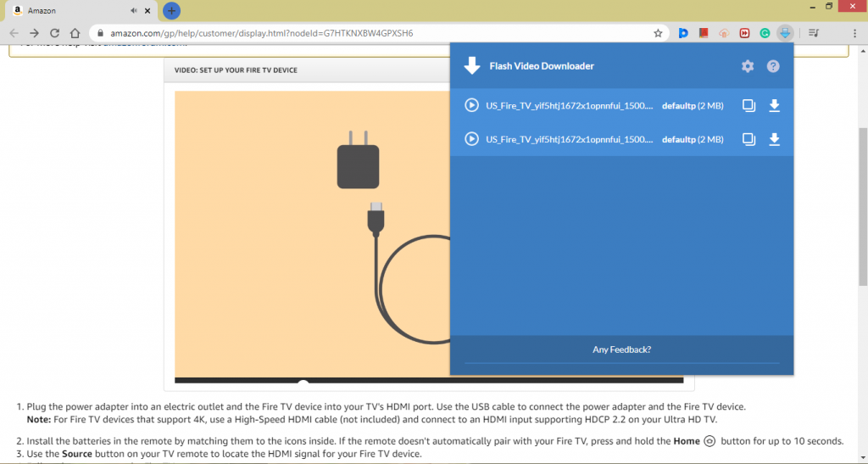Go forward using the browser arrow

tap(34, 33)
